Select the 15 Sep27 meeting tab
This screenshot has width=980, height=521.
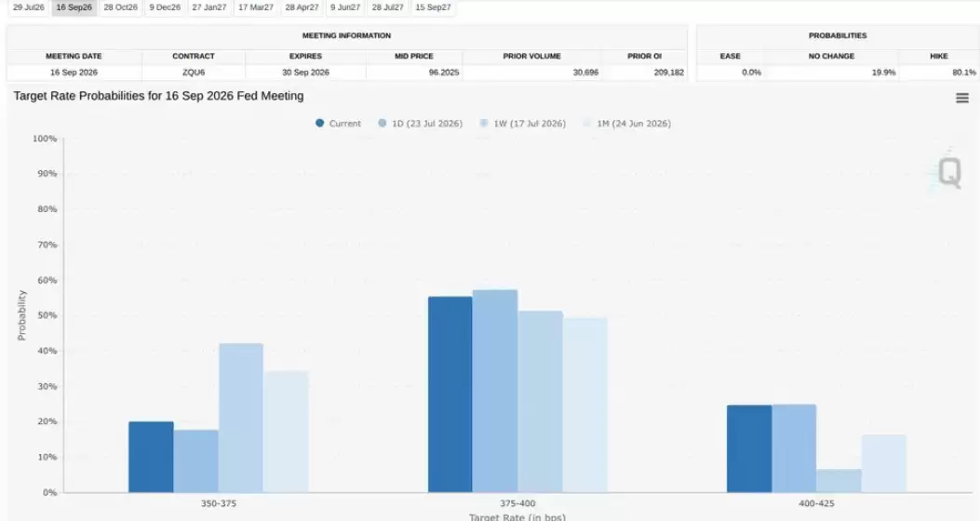coord(433,7)
